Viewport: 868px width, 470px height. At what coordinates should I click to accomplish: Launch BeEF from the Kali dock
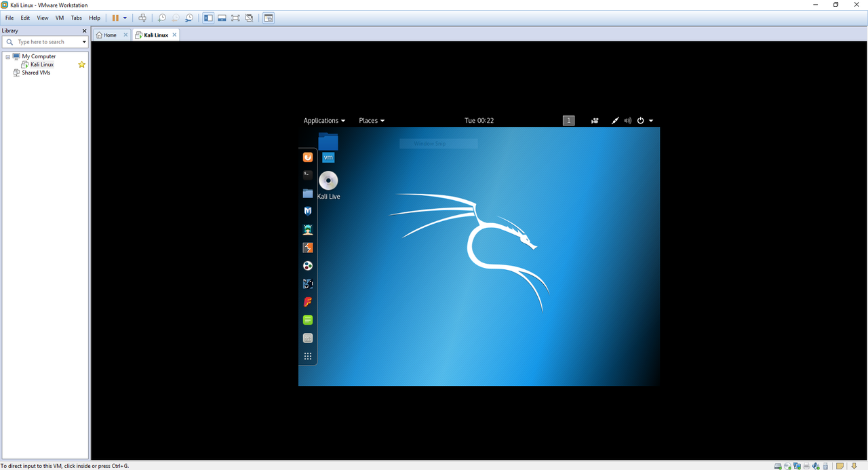click(308, 283)
